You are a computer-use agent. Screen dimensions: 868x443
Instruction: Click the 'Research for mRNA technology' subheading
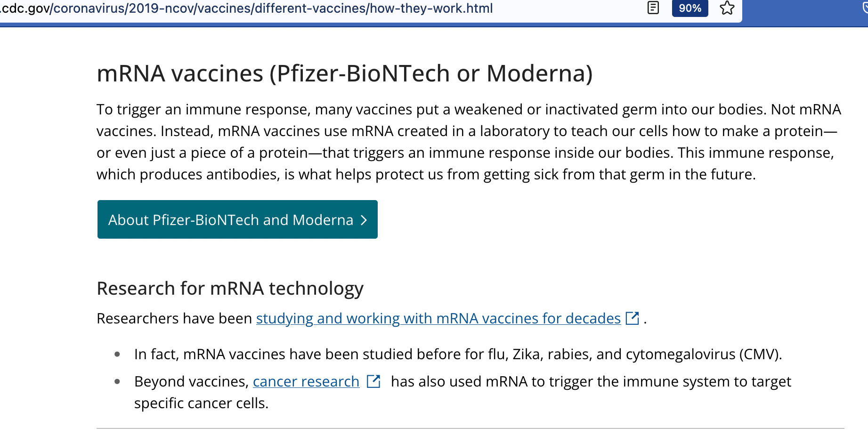(x=230, y=289)
